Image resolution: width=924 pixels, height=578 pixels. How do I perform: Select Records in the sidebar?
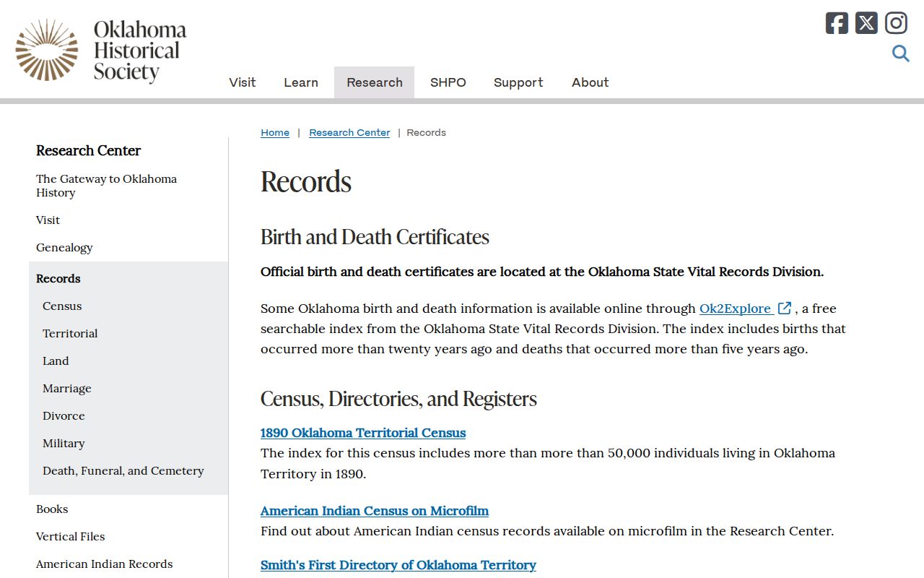(58, 278)
